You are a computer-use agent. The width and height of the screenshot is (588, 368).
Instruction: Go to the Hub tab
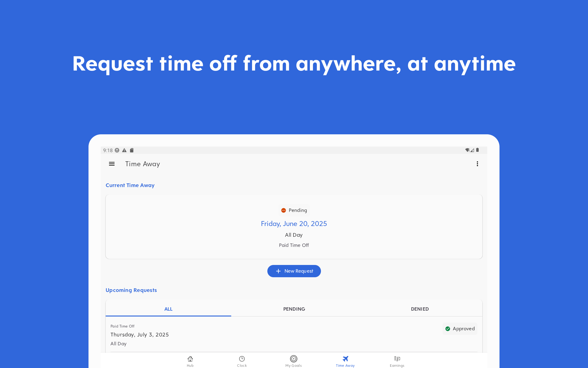click(190, 361)
